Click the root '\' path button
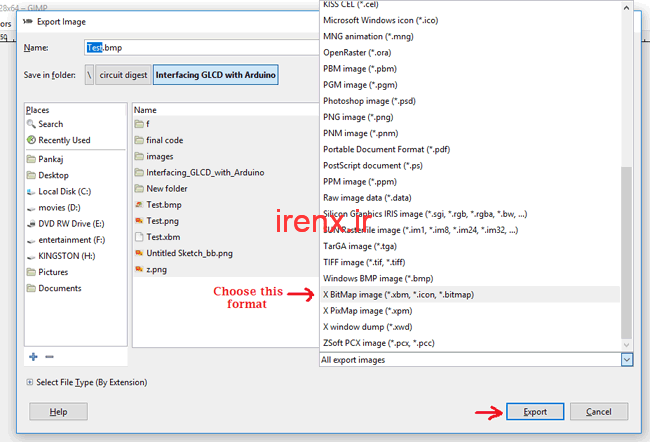This screenshot has width=650, height=442. 89,75
